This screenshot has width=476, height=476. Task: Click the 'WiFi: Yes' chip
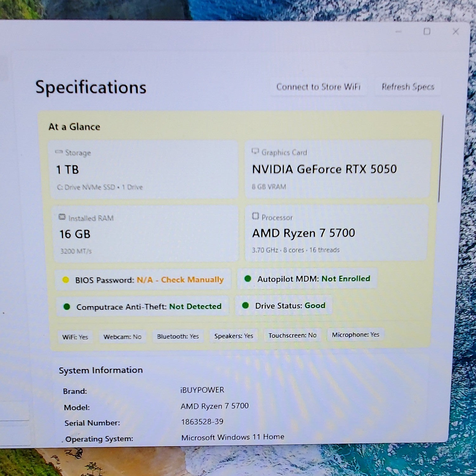point(75,337)
